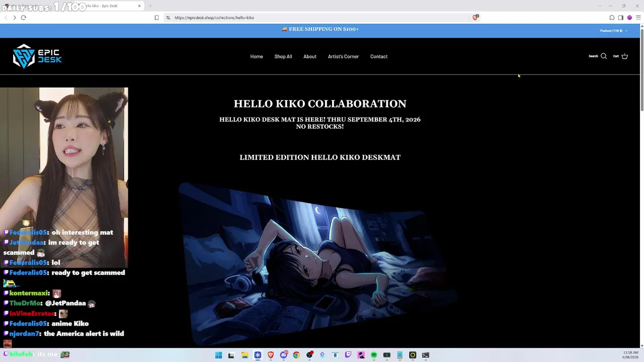Image resolution: width=644 pixels, height=362 pixels.
Task: Open the About page
Action: click(310, 56)
